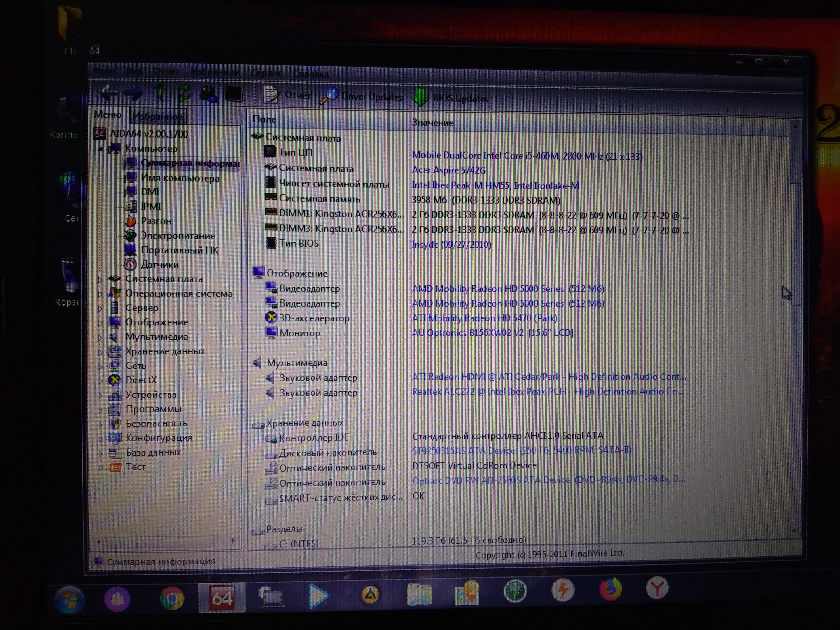Click the Устройства icon in the tree
Viewport: 840px width, 630px height.
[115, 395]
